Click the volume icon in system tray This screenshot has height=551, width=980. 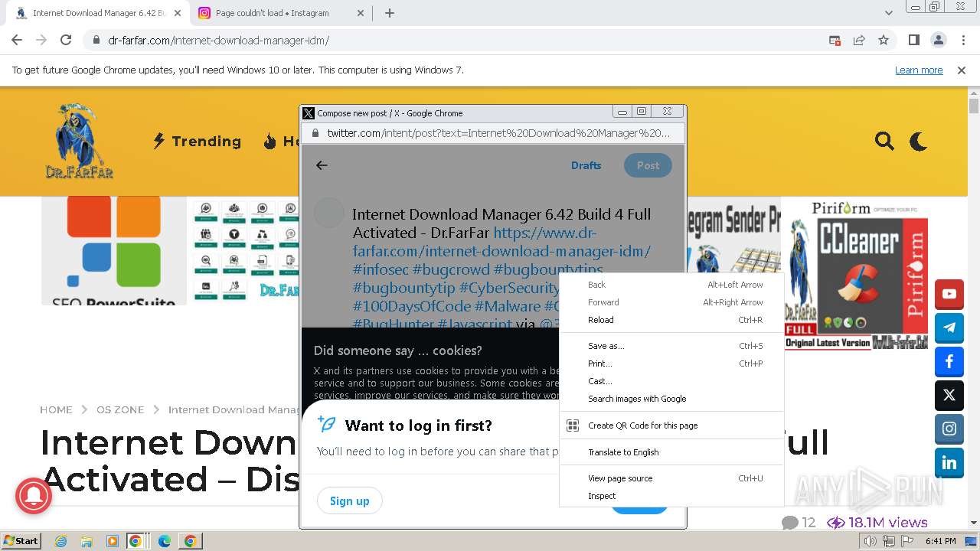[871, 541]
